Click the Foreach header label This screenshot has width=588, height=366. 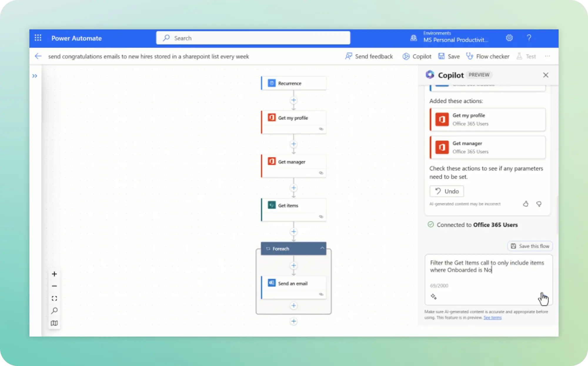click(281, 249)
